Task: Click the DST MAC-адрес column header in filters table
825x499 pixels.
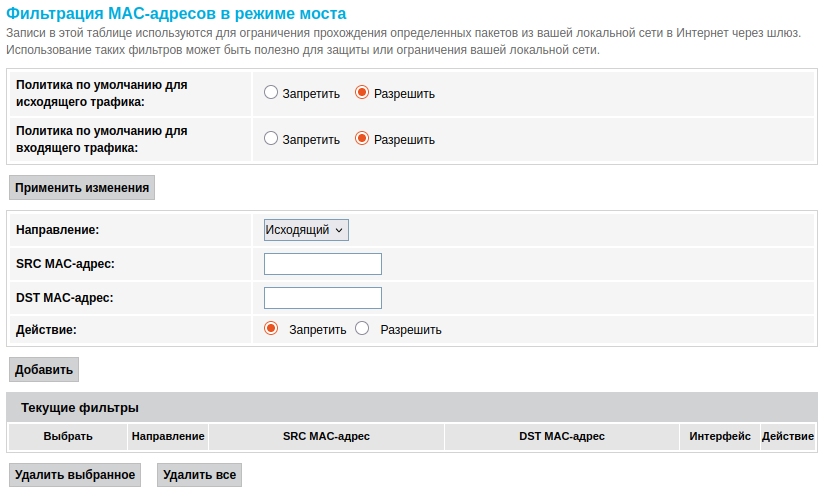Action: (x=562, y=436)
